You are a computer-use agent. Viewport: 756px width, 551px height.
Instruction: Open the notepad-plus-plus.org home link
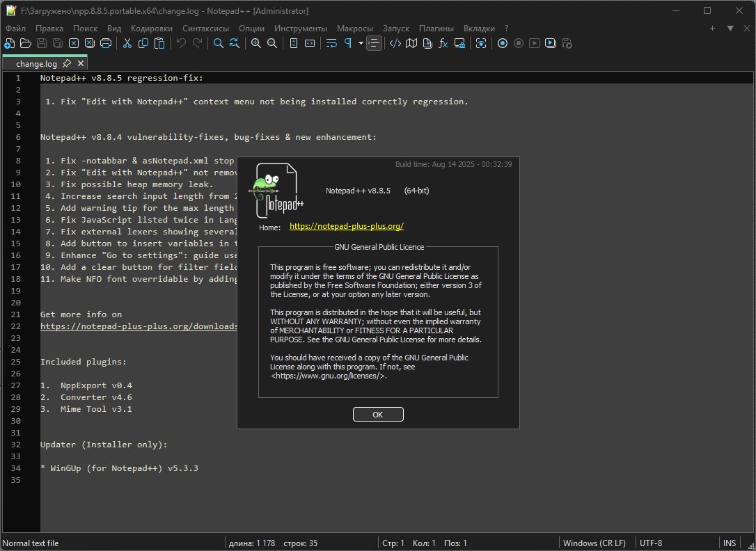[x=346, y=227]
